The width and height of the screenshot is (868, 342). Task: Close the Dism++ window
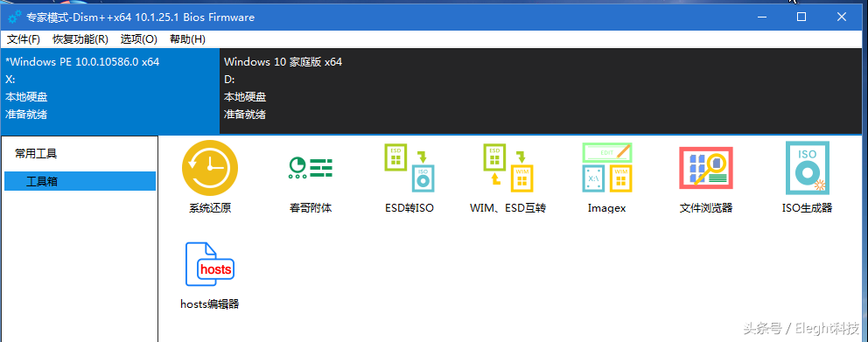point(842,17)
